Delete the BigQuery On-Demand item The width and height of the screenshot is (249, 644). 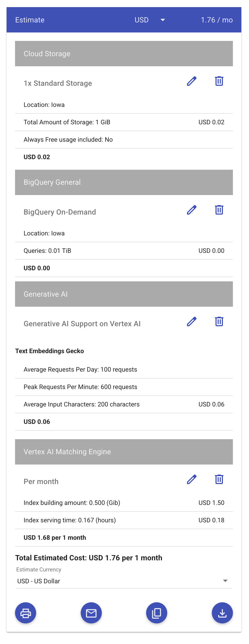pos(219,210)
